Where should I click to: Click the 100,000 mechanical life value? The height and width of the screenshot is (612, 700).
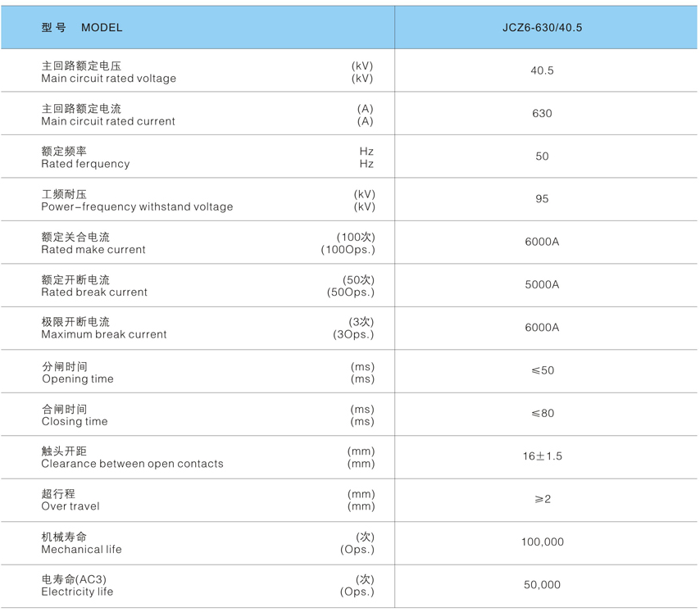click(542, 542)
